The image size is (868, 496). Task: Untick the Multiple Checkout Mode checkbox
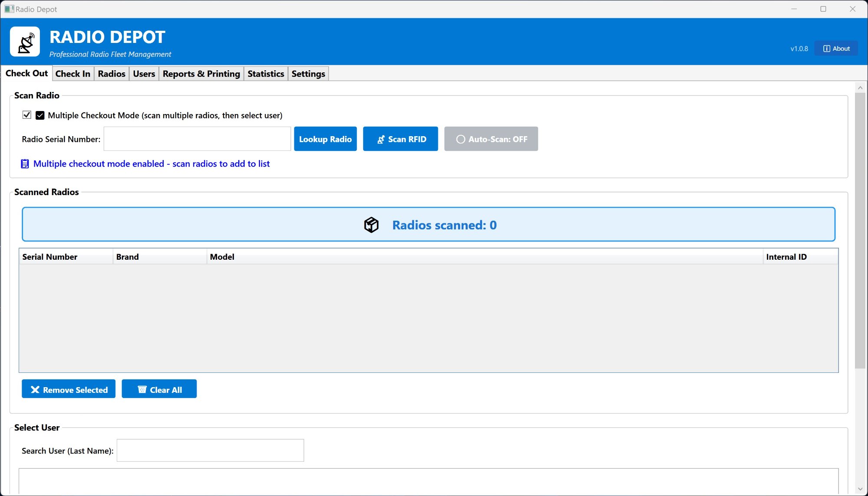coord(27,115)
